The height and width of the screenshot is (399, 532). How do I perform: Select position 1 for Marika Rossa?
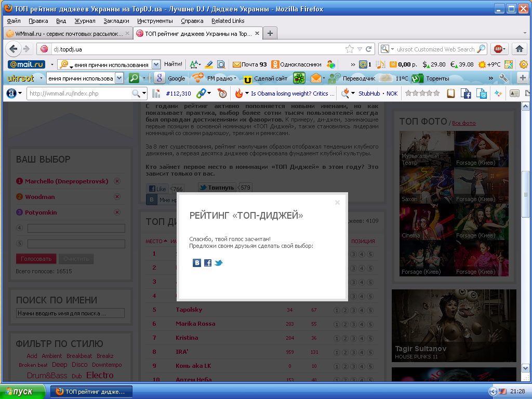pos(337,324)
